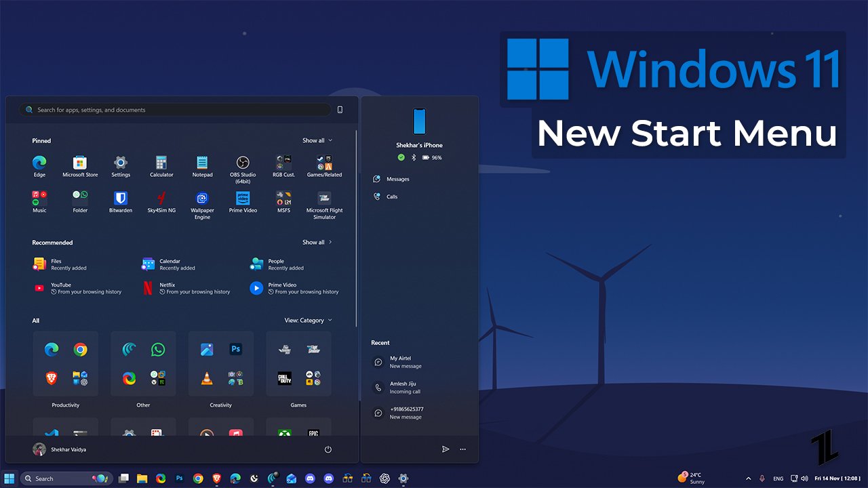The width and height of the screenshot is (868, 488).
Task: Open Prime Video from Pinned section
Action: [243, 199]
